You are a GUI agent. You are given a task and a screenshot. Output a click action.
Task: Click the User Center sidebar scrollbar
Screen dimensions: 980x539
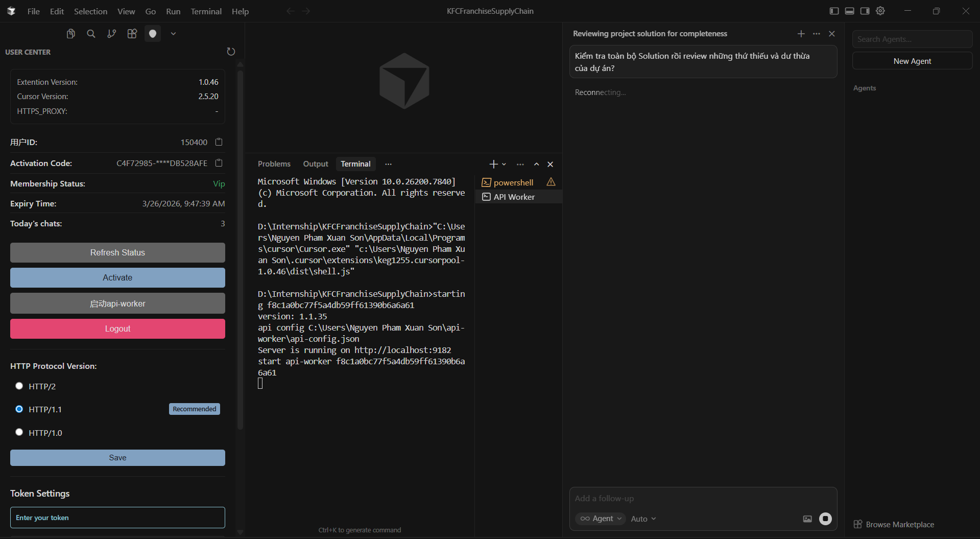point(240,250)
